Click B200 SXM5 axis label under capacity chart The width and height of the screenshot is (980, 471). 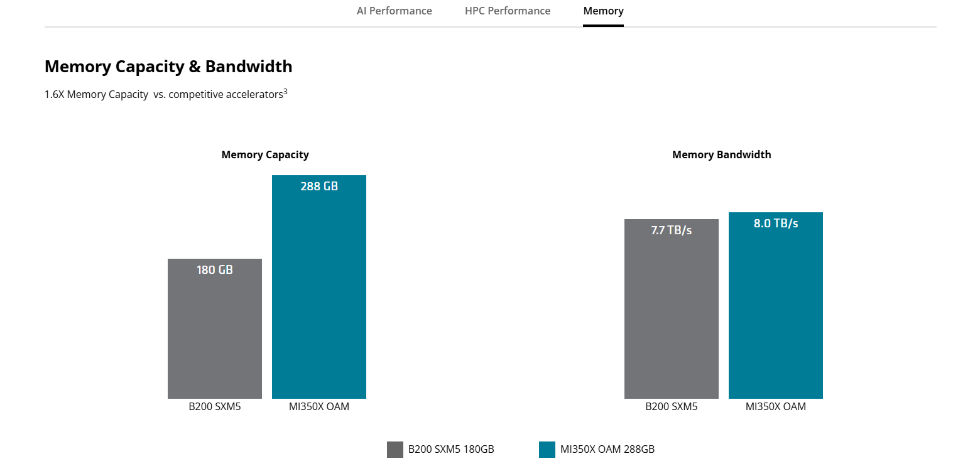(215, 407)
